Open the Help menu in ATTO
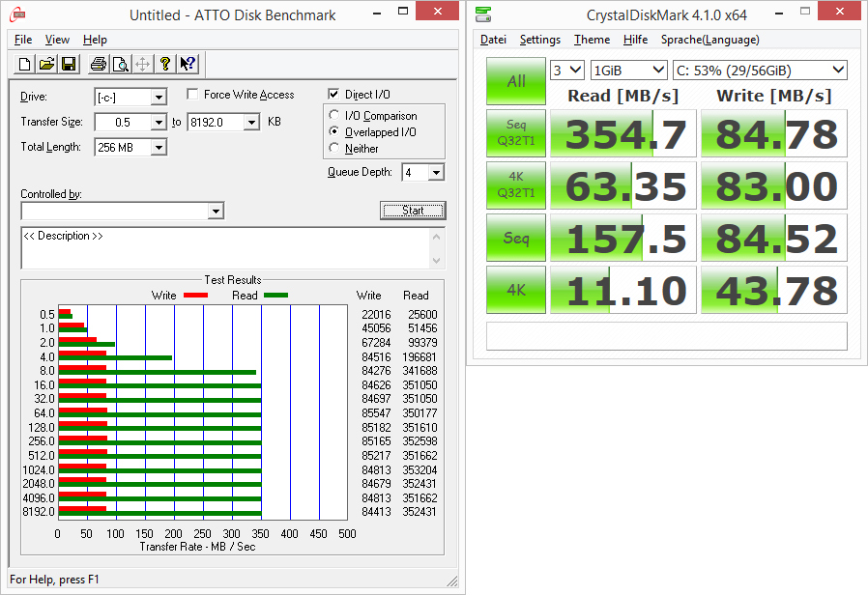This screenshot has width=868, height=595. [x=96, y=40]
